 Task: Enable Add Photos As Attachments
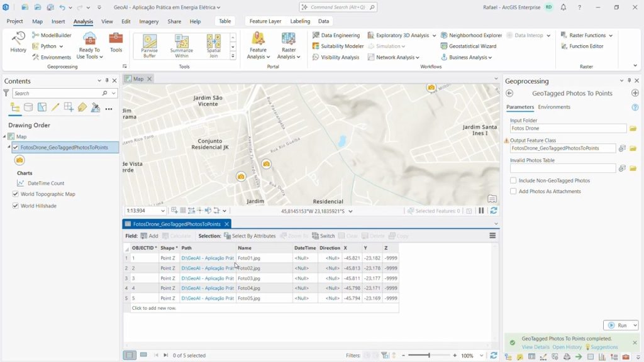click(513, 191)
